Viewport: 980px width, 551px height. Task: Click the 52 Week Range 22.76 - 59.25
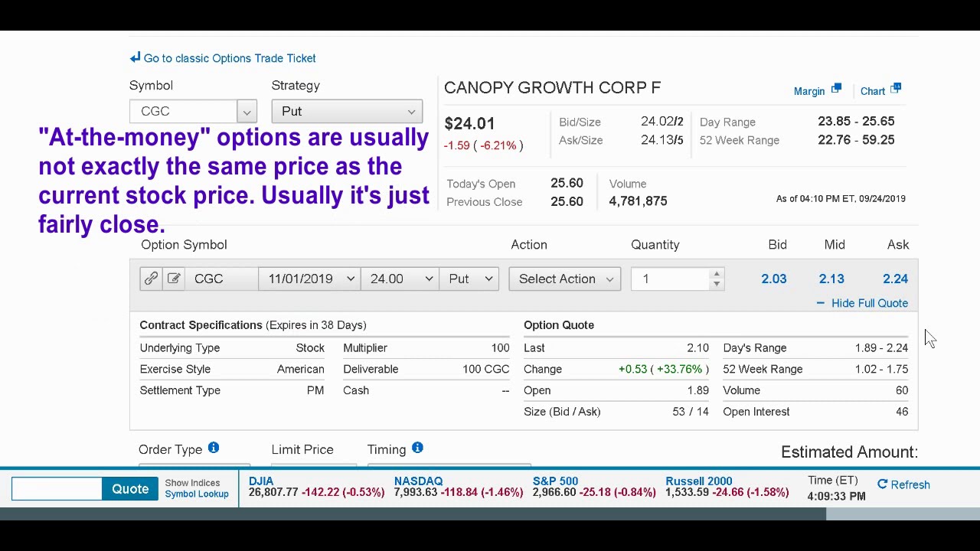click(x=856, y=139)
